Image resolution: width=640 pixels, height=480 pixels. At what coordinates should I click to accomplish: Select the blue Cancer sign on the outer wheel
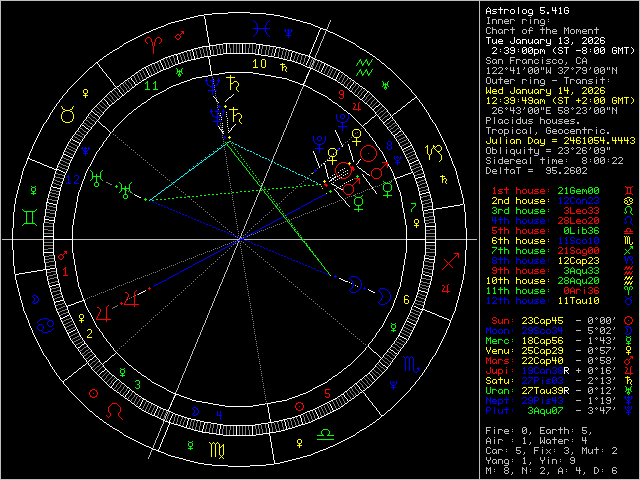click(46, 325)
